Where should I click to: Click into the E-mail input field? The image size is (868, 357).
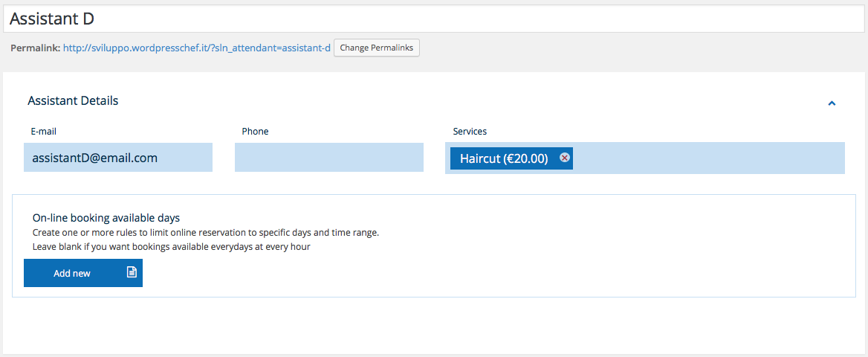(117, 158)
